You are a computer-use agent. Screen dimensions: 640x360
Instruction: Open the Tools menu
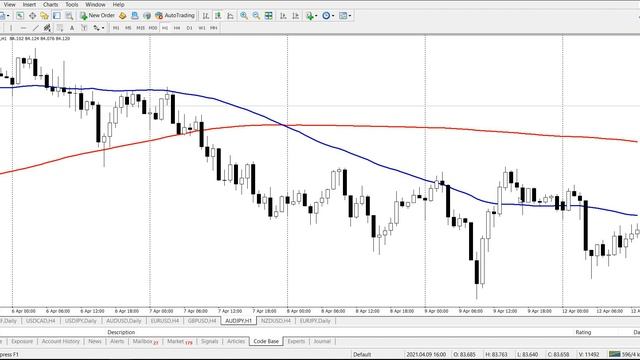coord(71,4)
